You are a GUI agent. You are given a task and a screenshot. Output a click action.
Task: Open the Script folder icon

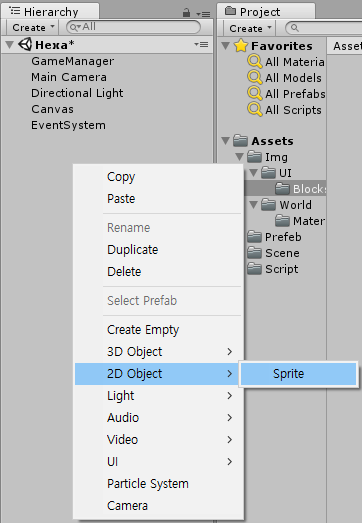pyautogui.click(x=254, y=269)
